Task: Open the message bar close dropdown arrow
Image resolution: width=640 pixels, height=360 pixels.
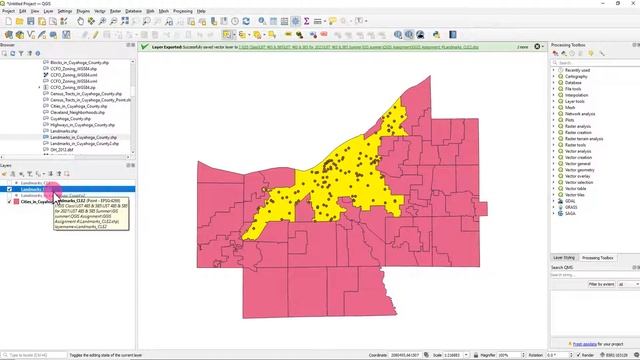Action: [x=543, y=47]
